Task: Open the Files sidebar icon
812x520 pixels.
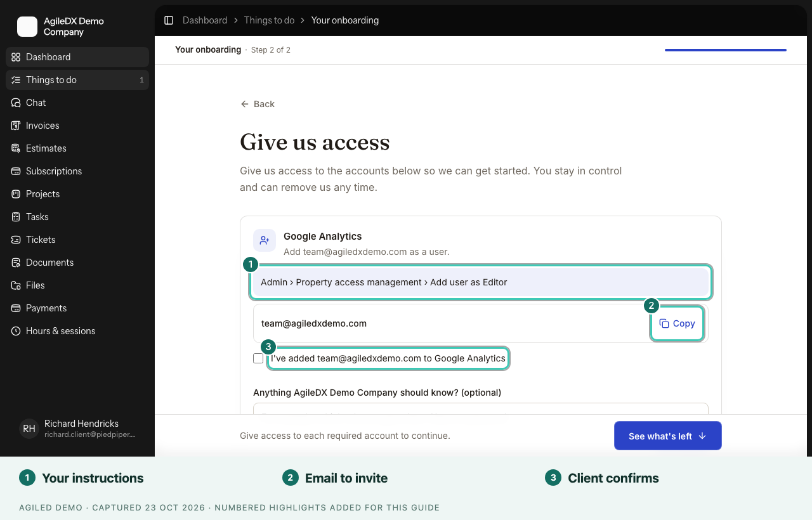Action: (x=16, y=285)
